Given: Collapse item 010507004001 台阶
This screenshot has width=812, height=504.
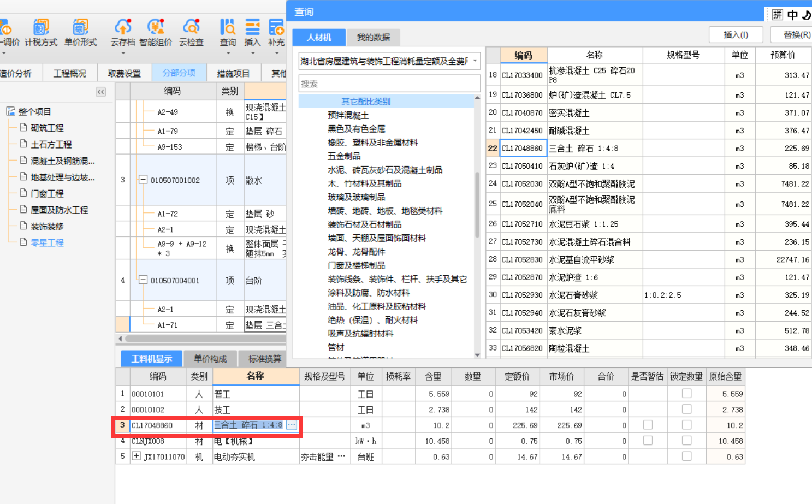Looking at the screenshot, I should pos(143,280).
